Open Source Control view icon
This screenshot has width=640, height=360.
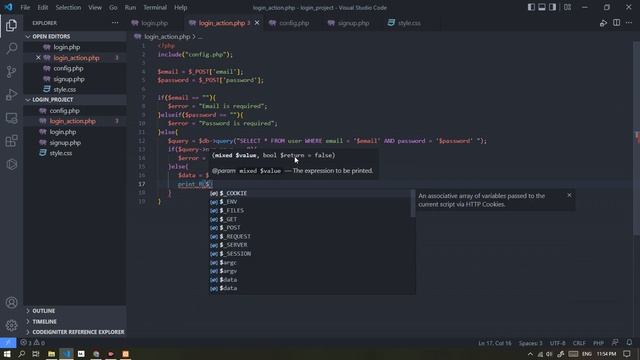[x=11, y=72]
